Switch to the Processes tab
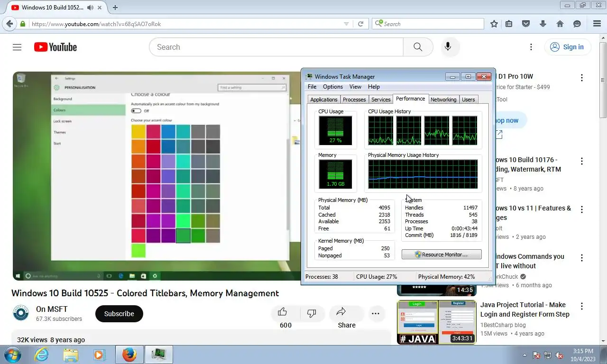This screenshot has width=607, height=364. [x=354, y=100]
